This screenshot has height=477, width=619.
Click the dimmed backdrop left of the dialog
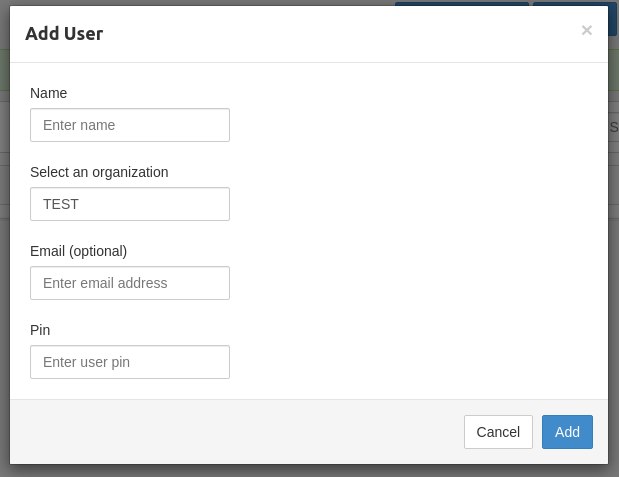point(4,250)
